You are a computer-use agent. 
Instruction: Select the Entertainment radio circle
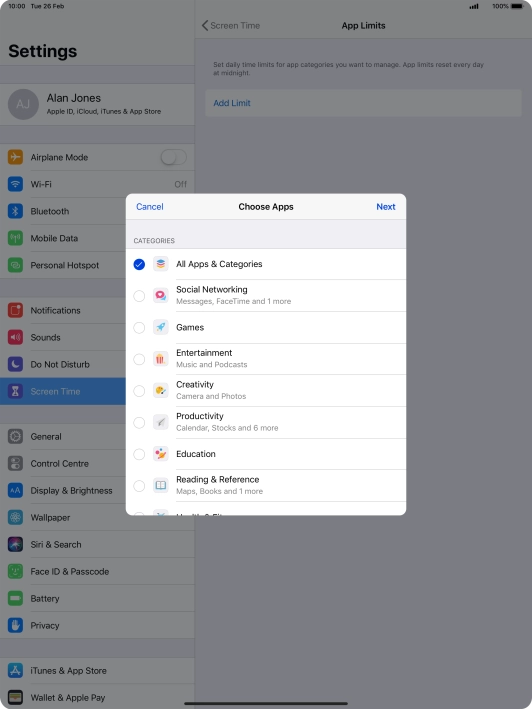[139, 359]
